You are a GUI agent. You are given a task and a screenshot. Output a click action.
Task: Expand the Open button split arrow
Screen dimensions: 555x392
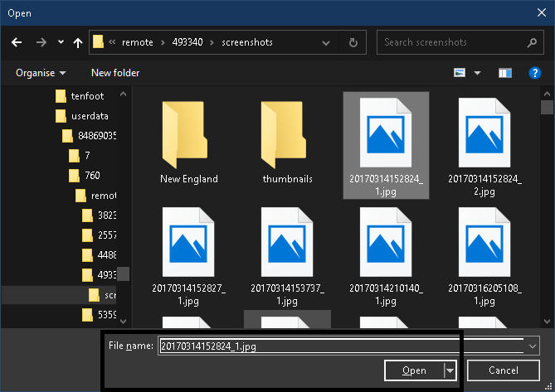[450, 370]
